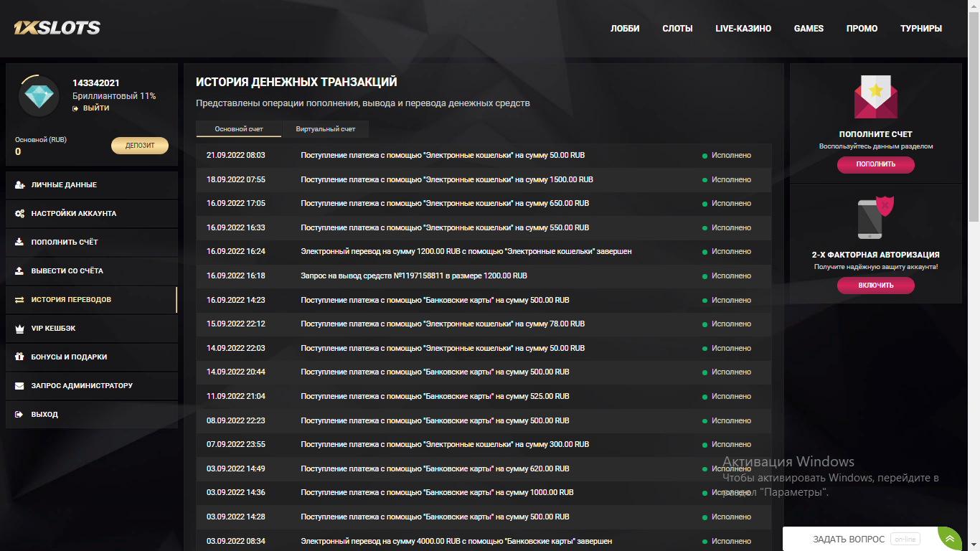Image resolution: width=980 pixels, height=551 pixels.
Task: Click the VIP cashback crown icon
Action: click(19, 329)
